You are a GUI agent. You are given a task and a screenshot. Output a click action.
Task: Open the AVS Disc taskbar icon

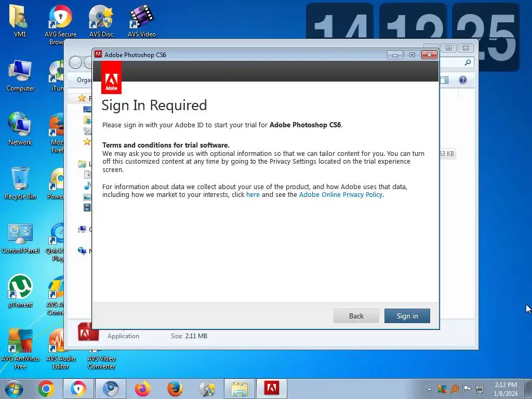click(207, 389)
